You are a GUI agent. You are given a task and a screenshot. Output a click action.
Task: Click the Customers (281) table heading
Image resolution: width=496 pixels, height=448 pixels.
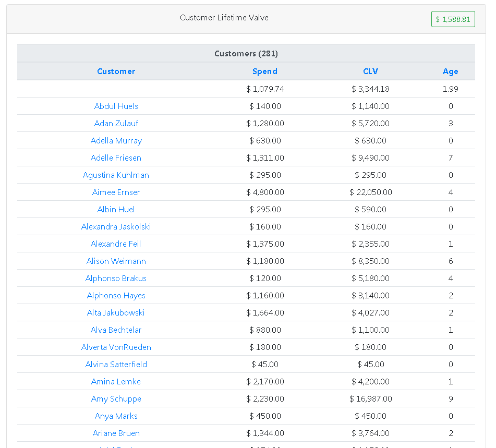point(246,54)
